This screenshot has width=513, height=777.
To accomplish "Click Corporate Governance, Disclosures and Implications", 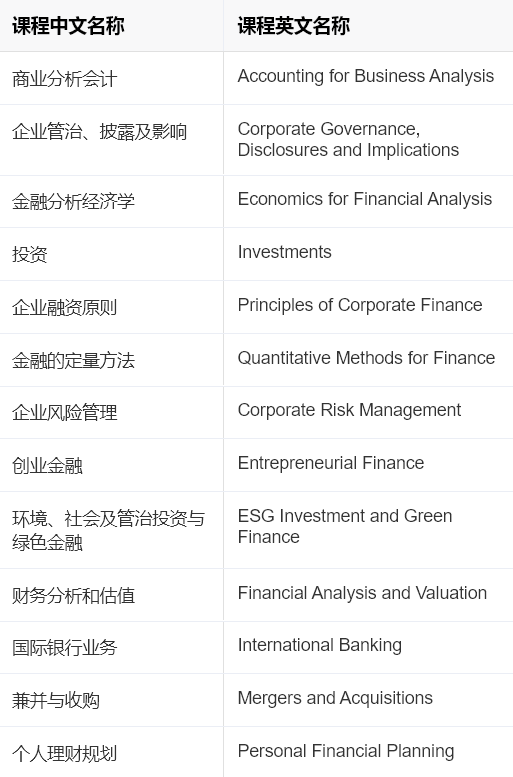I will tap(348, 139).
